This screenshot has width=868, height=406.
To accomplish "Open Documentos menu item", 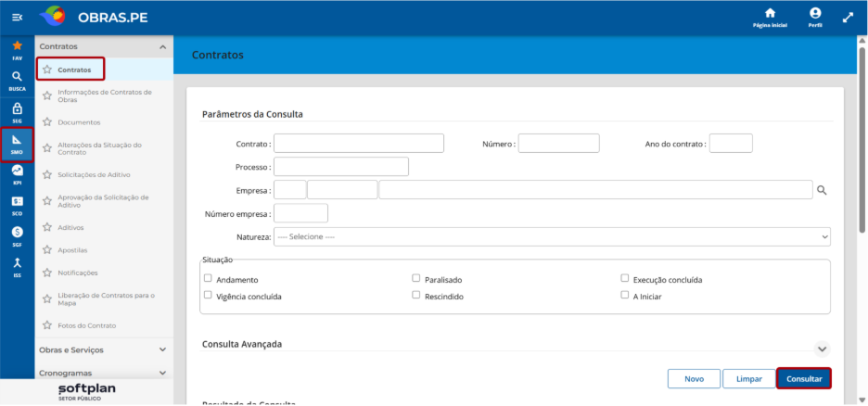I will coord(79,122).
